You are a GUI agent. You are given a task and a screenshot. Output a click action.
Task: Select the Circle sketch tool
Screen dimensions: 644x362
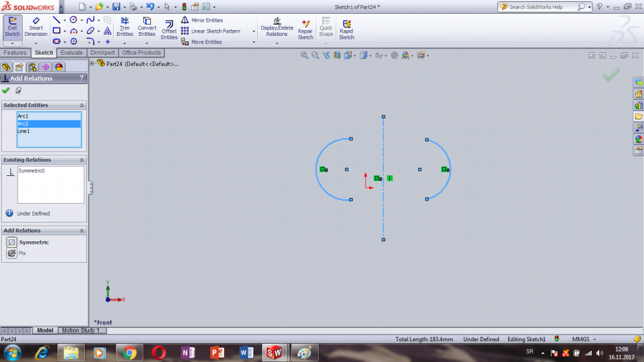click(74, 19)
